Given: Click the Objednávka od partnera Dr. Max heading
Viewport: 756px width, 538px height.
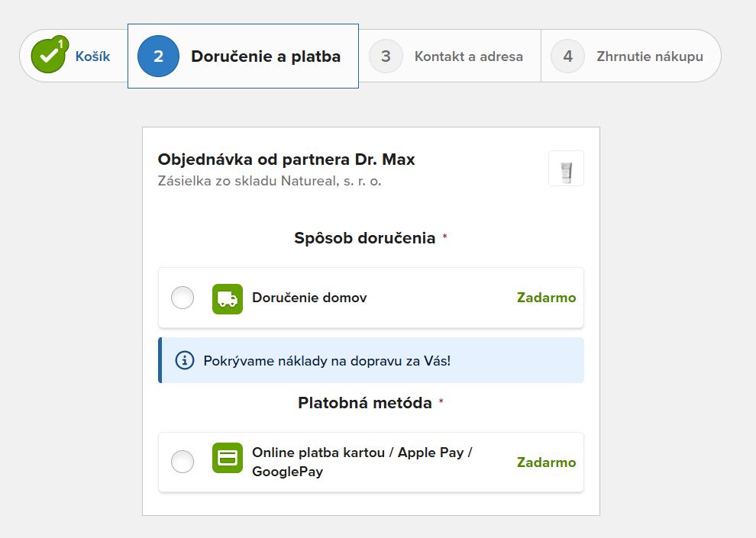Looking at the screenshot, I should coord(286,159).
